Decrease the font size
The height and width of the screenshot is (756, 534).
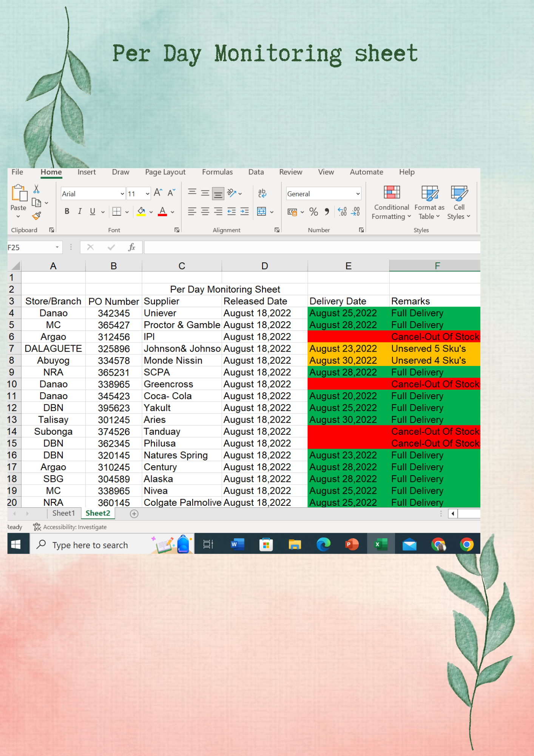point(171,193)
